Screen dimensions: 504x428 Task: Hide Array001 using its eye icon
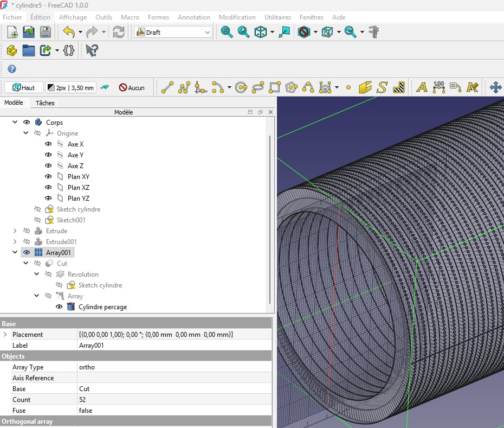[26, 252]
